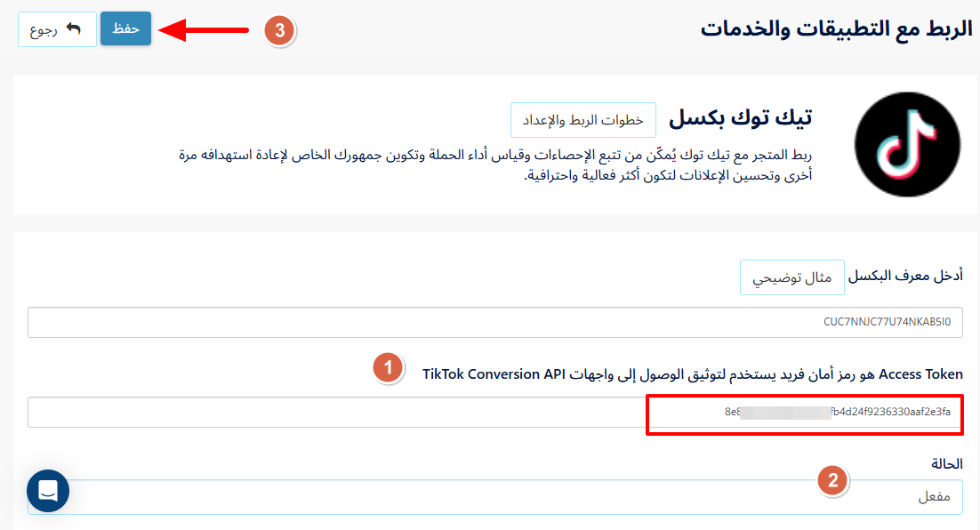
Task: Click the الحالة field label
Action: 947,464
